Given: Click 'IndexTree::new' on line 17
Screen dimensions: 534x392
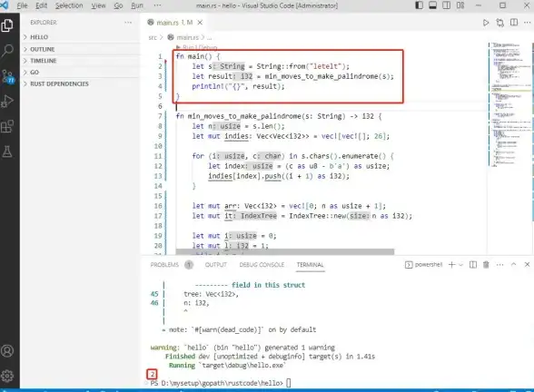Looking at the screenshot, I should [x=318, y=216].
